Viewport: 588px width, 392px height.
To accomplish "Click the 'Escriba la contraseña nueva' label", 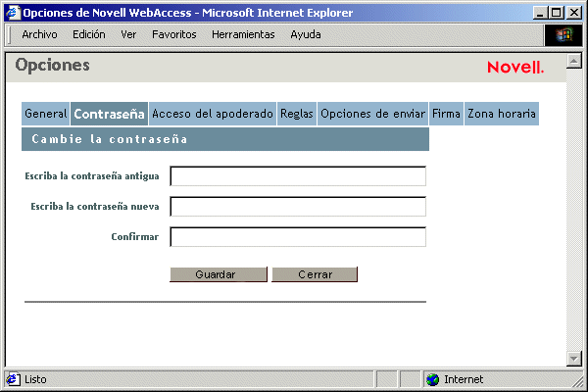I will click(x=95, y=207).
